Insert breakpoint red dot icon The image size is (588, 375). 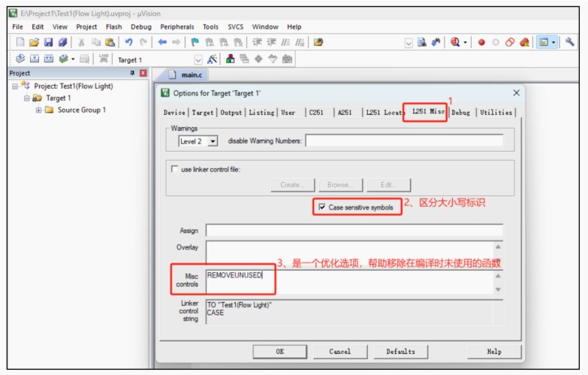click(x=481, y=43)
